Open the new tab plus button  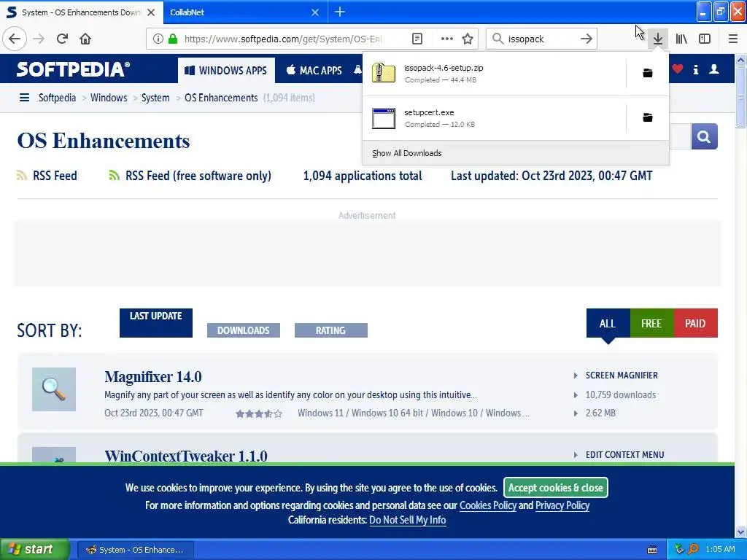click(340, 12)
